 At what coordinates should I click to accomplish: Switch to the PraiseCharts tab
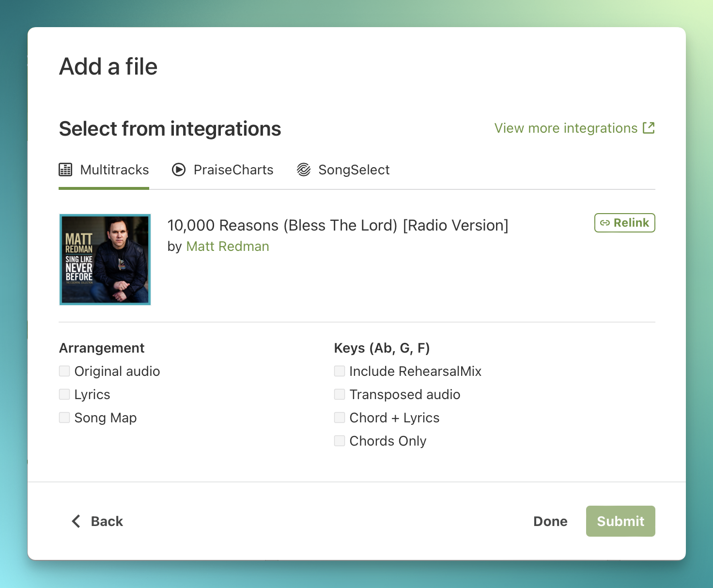point(233,170)
